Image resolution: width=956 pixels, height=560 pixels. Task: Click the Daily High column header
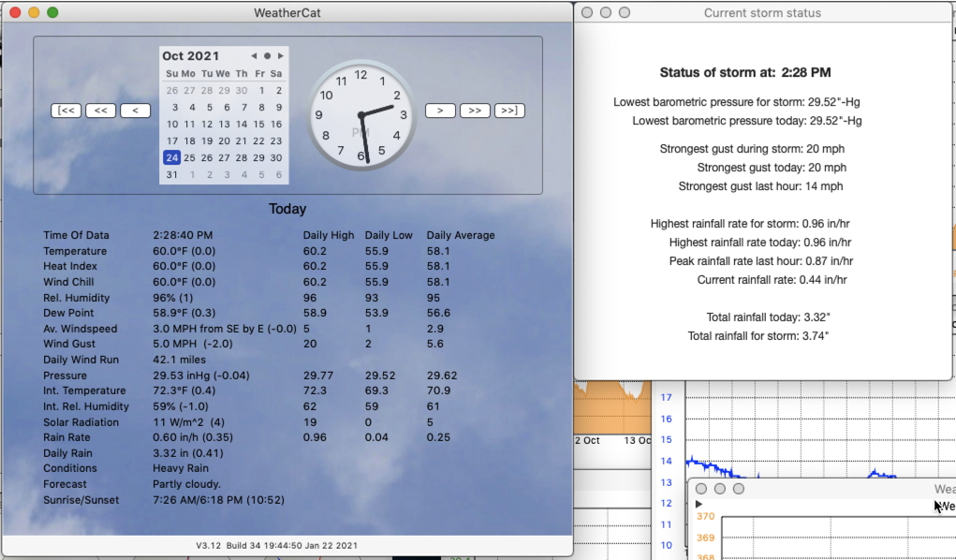pyautogui.click(x=329, y=235)
